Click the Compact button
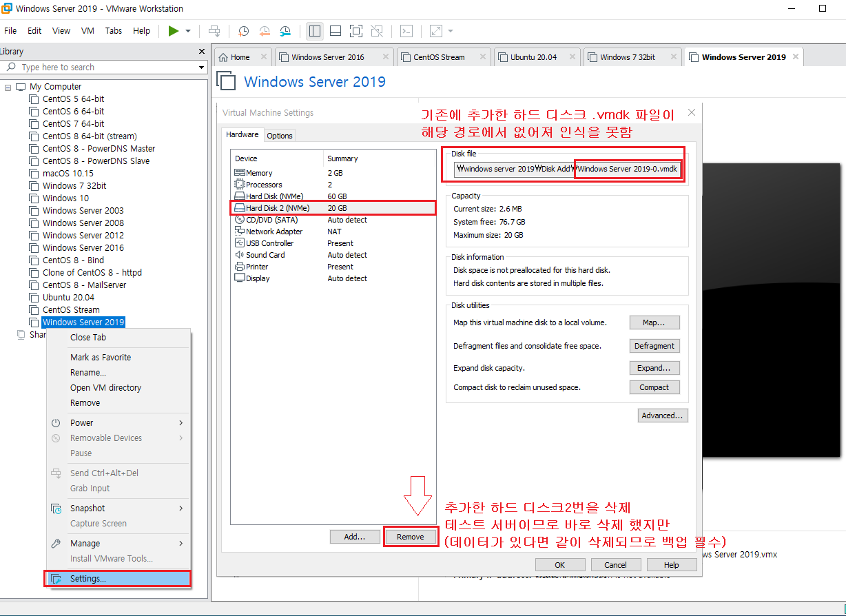Viewport: 846px width, 616px height. (654, 387)
